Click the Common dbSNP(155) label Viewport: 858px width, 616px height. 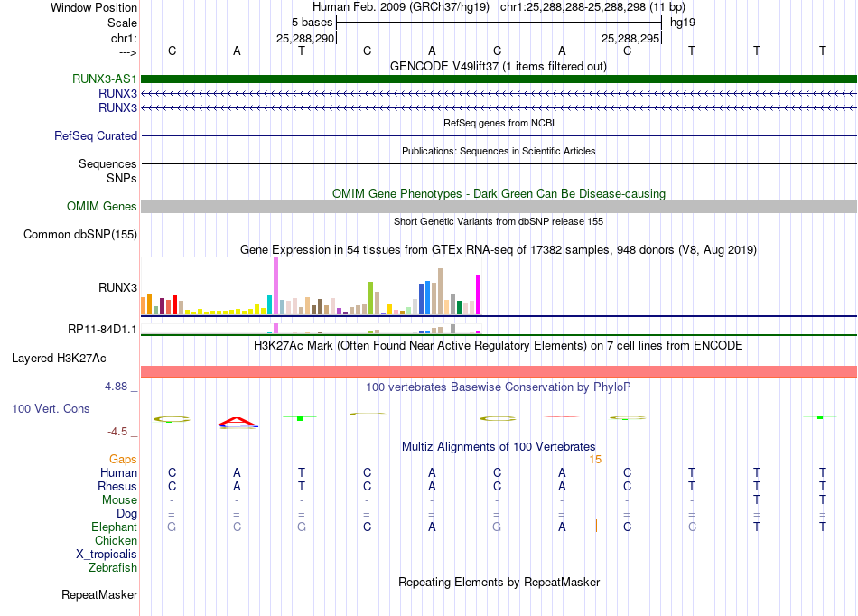click(79, 234)
